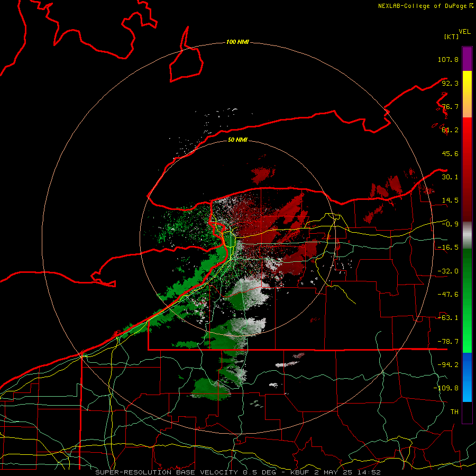Click the blue segment of the color bar
476x476 pixels.
(467, 377)
